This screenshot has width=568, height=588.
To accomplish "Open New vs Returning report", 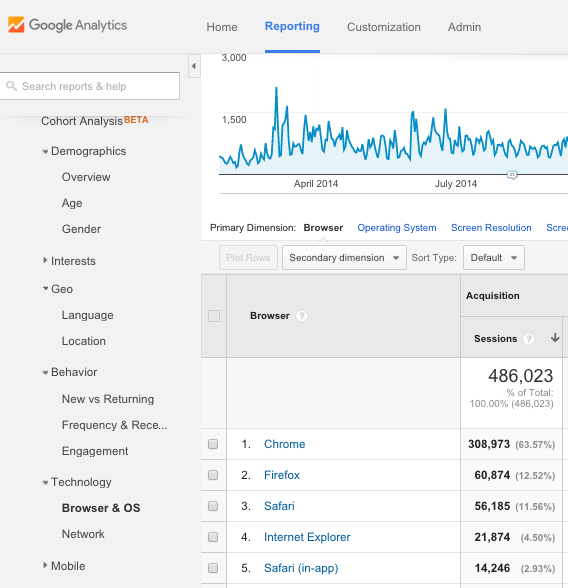I will pyautogui.click(x=108, y=399).
